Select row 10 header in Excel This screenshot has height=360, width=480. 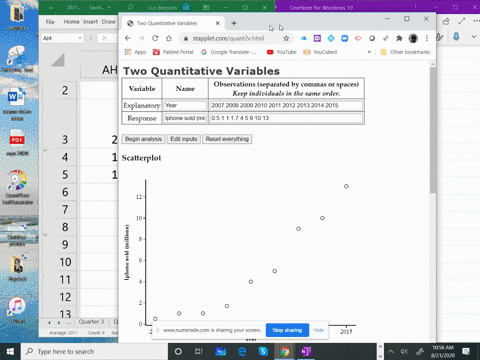(x=65, y=262)
